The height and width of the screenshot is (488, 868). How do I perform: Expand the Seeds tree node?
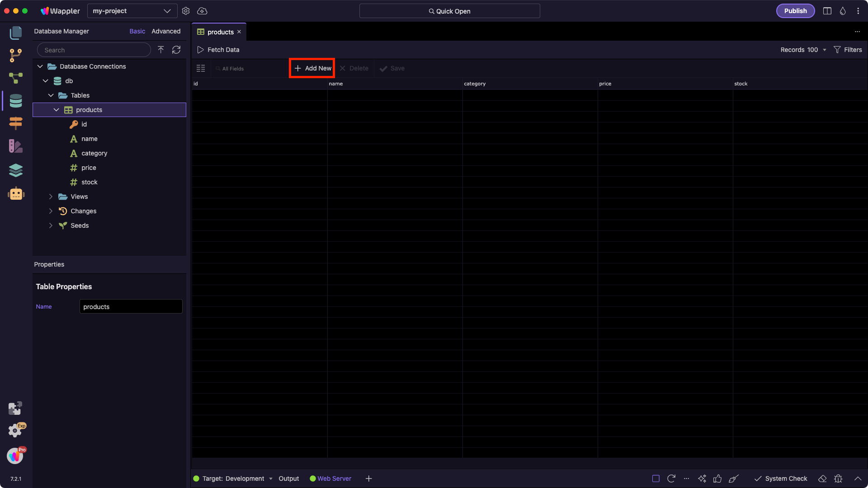click(51, 225)
